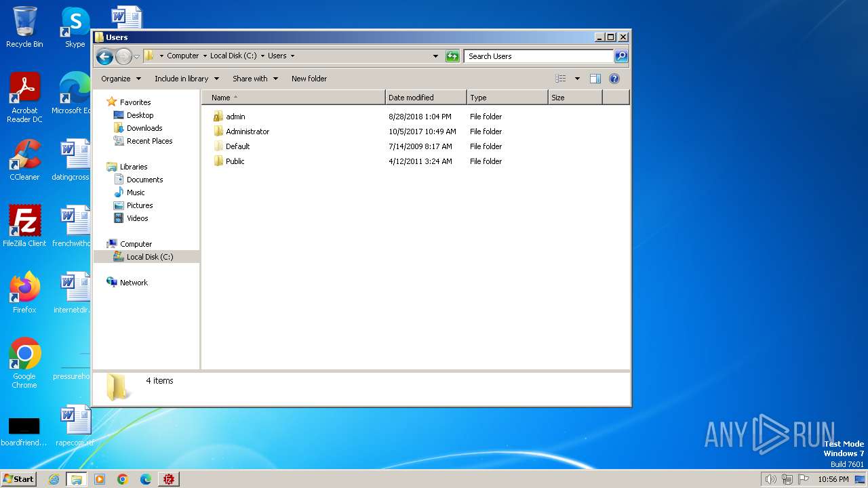Image resolution: width=868 pixels, height=488 pixels.
Task: Open Share with menu
Action: pyautogui.click(x=255, y=79)
